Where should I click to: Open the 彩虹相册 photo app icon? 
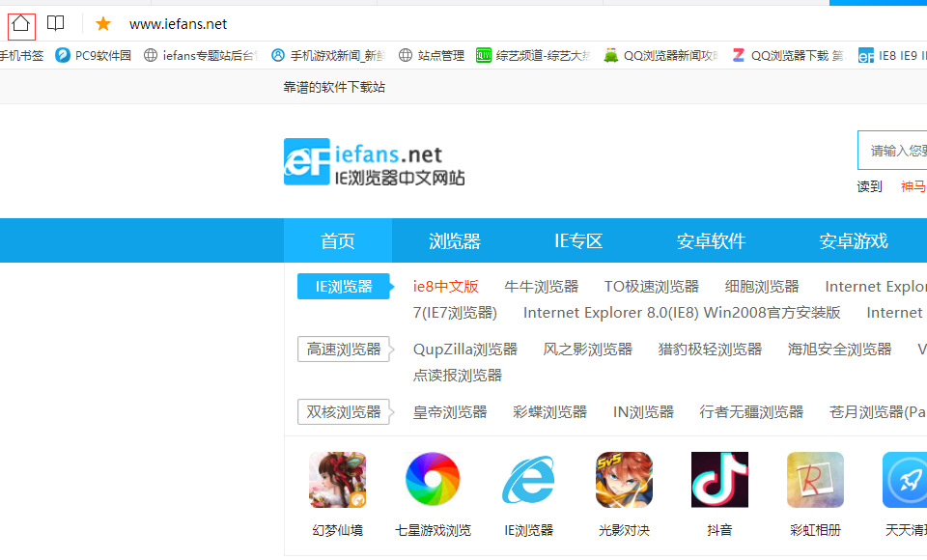[815, 480]
